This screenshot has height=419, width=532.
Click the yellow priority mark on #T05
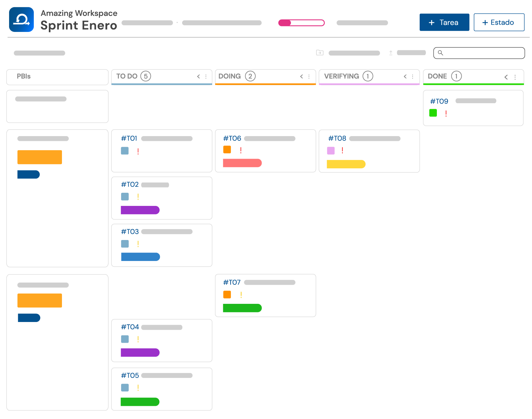(138, 388)
